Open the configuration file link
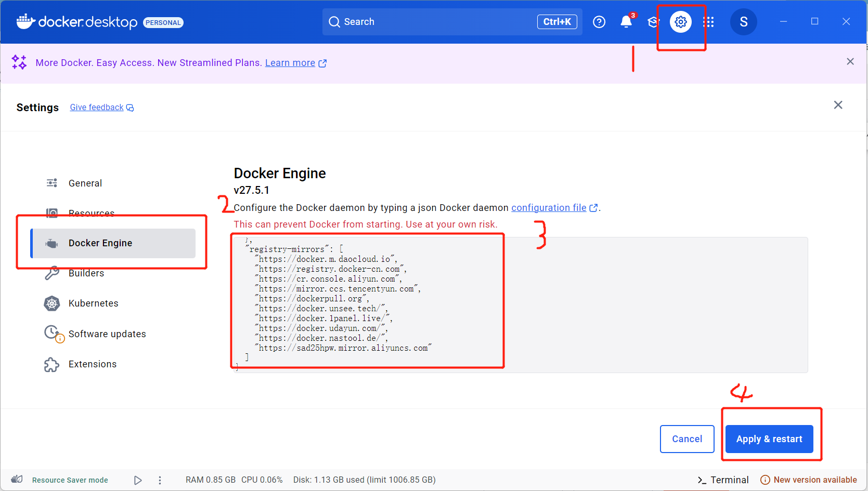Screen dimensions: 868x491 (549, 208)
